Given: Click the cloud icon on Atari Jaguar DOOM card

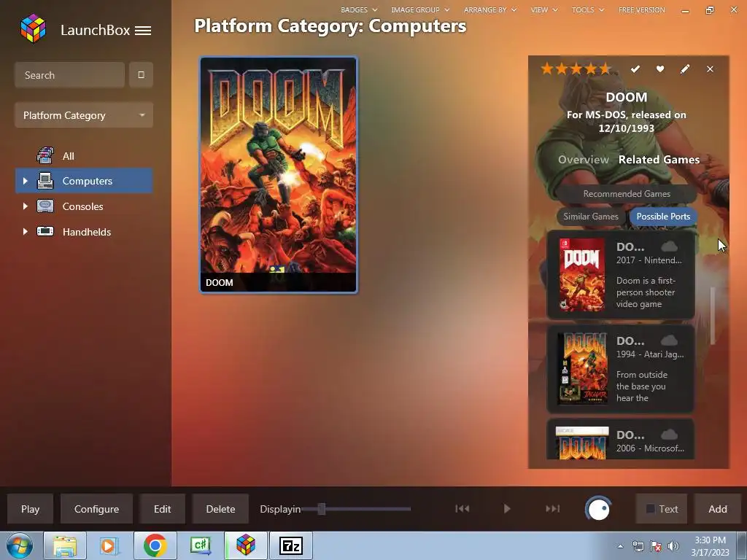Looking at the screenshot, I should (670, 341).
